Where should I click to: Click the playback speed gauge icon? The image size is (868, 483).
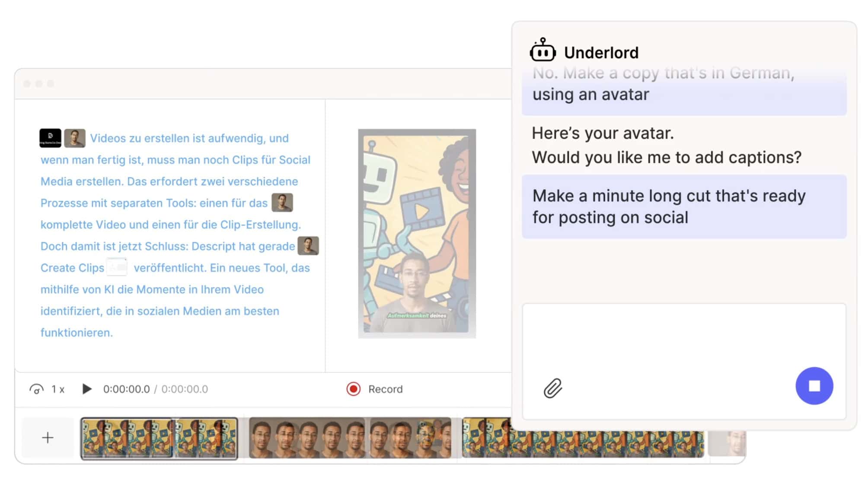coord(36,389)
